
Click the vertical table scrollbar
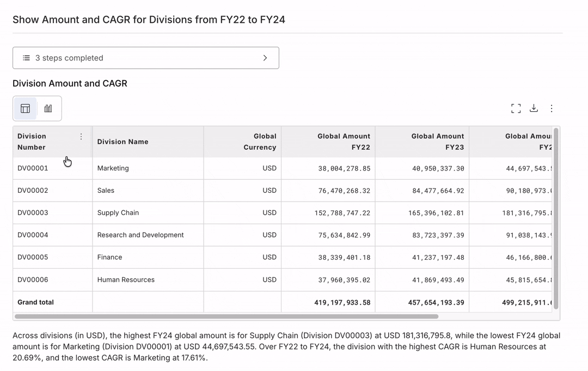click(556, 219)
